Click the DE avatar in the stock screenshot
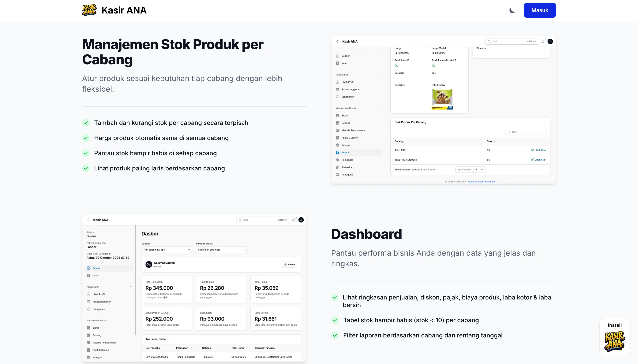The image size is (638, 364). [x=550, y=42]
